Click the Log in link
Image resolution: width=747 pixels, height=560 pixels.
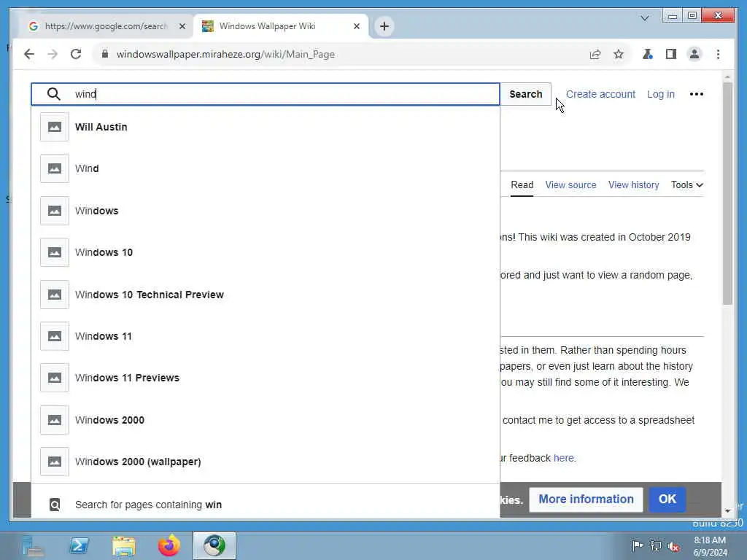click(x=660, y=94)
